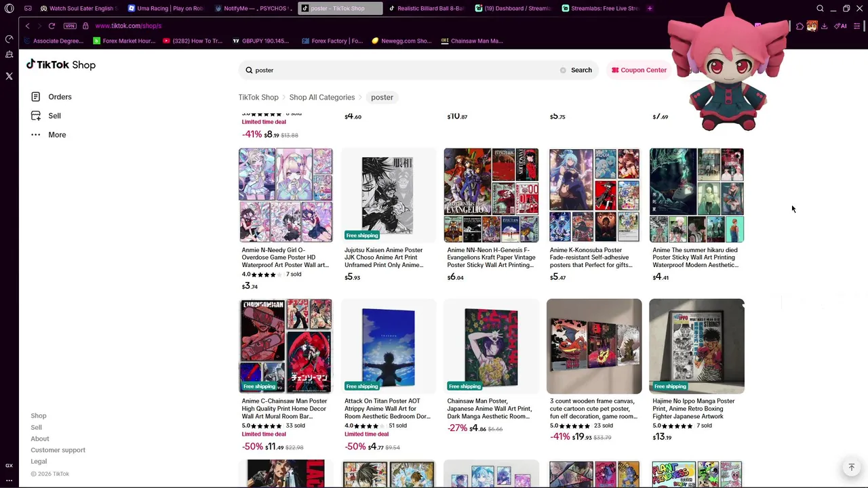
Task: Switch to Dashboard Streamlabs tab
Action: [513, 8]
